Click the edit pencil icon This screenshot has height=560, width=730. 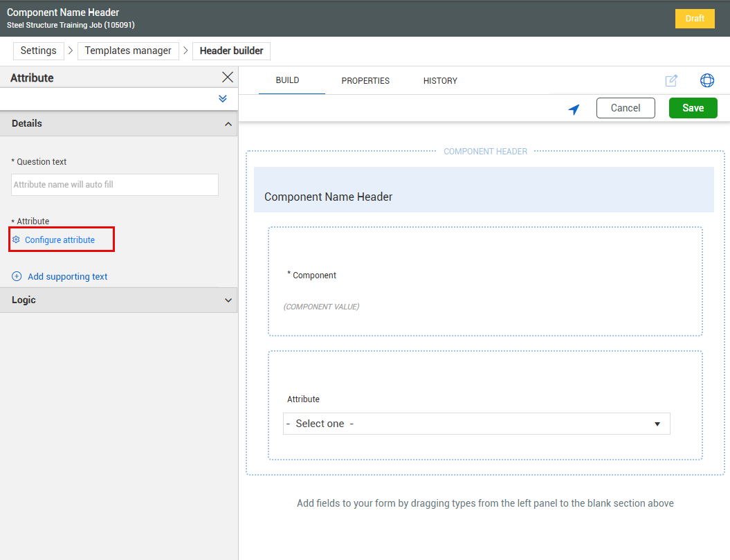coord(670,80)
